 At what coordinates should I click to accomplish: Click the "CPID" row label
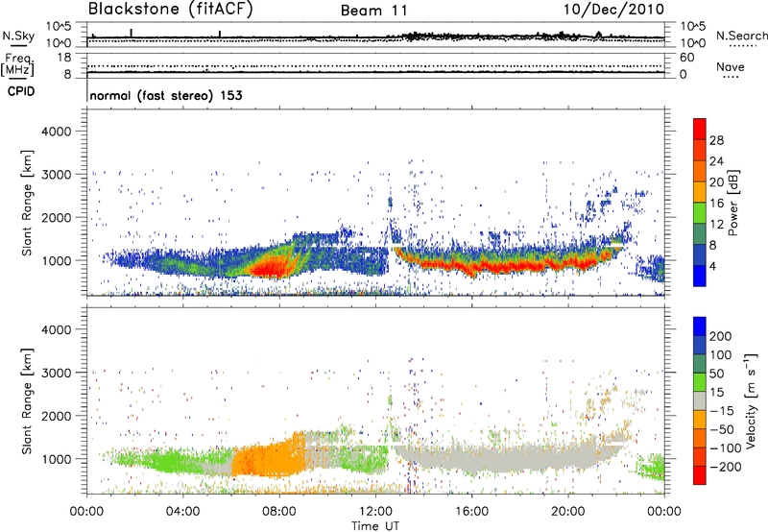[21, 91]
